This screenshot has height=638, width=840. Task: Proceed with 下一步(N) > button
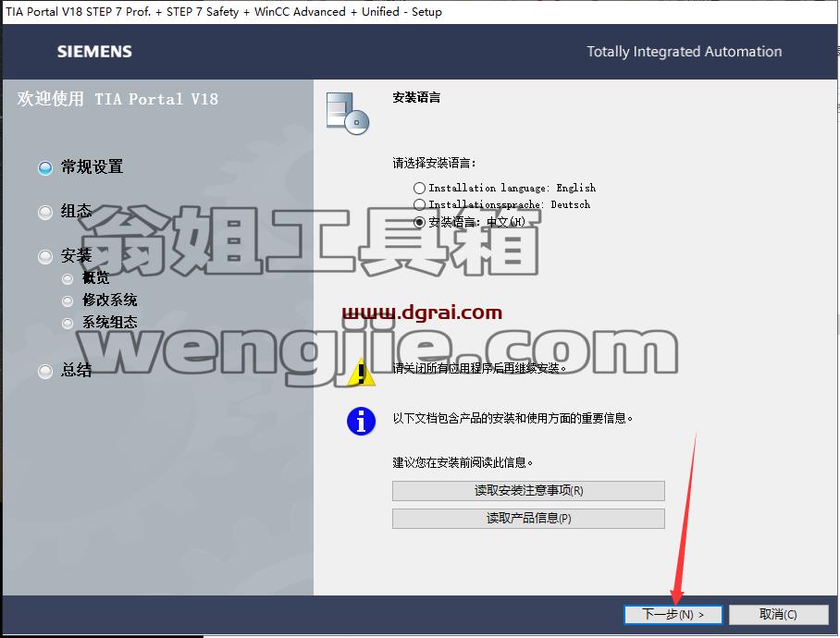[673, 615]
